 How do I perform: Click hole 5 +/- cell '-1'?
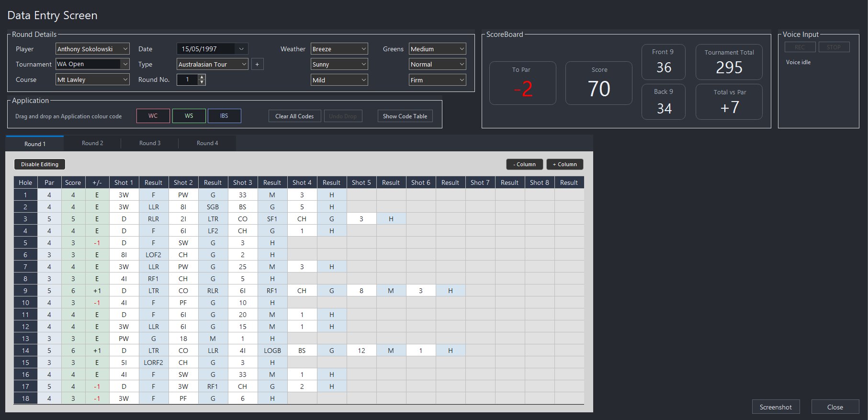pyautogui.click(x=97, y=243)
